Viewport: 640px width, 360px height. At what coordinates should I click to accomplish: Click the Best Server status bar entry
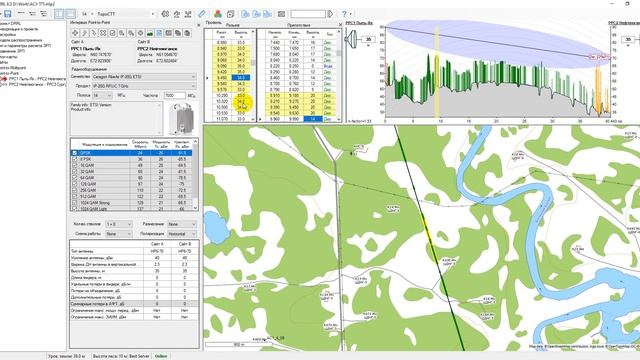pos(139,356)
